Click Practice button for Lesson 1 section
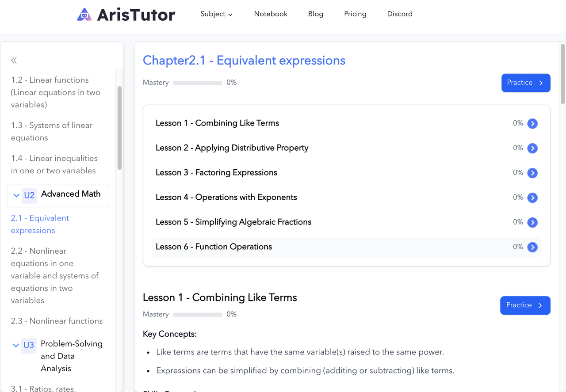 [525, 305]
